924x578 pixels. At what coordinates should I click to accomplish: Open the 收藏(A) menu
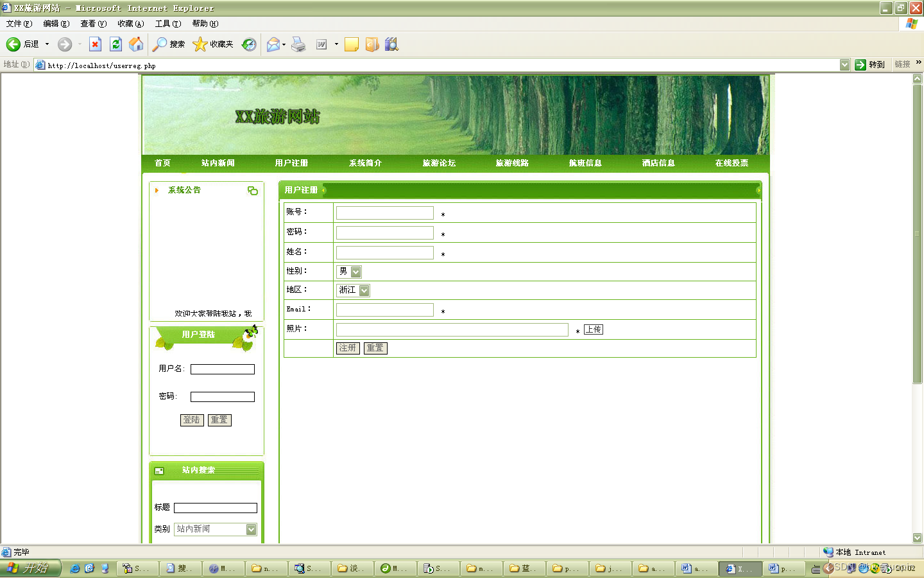click(x=131, y=24)
